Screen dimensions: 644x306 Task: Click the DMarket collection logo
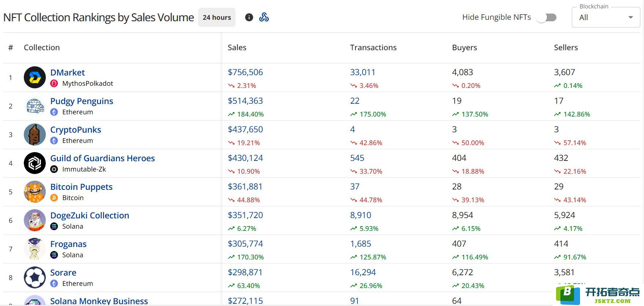[35, 77]
